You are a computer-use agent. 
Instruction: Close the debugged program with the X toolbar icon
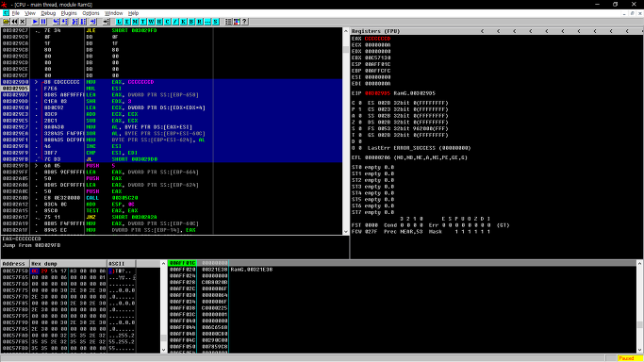point(23,22)
